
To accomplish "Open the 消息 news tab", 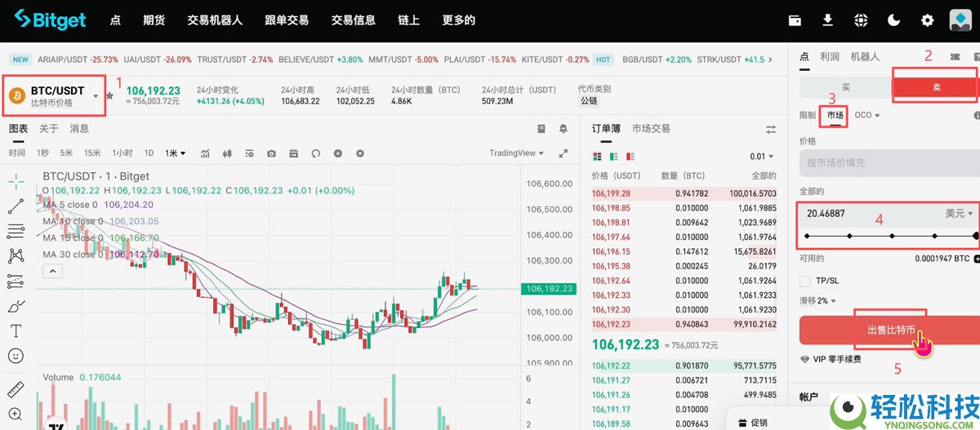I will (x=79, y=129).
